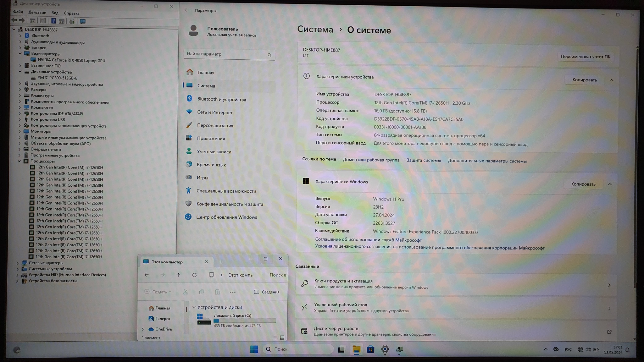Click the Device Manager help toolbar icon
644x362 pixels.
[53, 21]
